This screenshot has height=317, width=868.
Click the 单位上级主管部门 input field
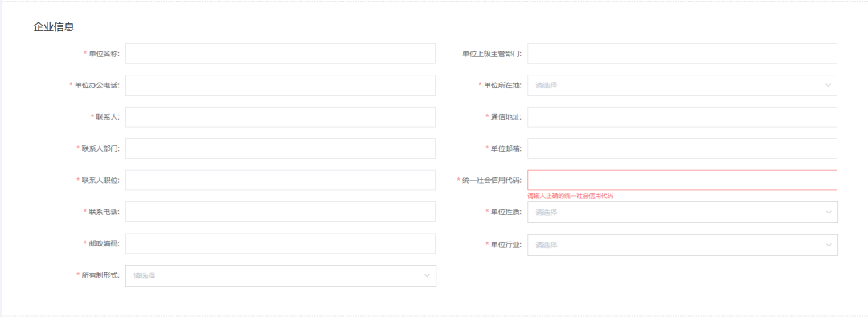pyautogui.click(x=682, y=54)
